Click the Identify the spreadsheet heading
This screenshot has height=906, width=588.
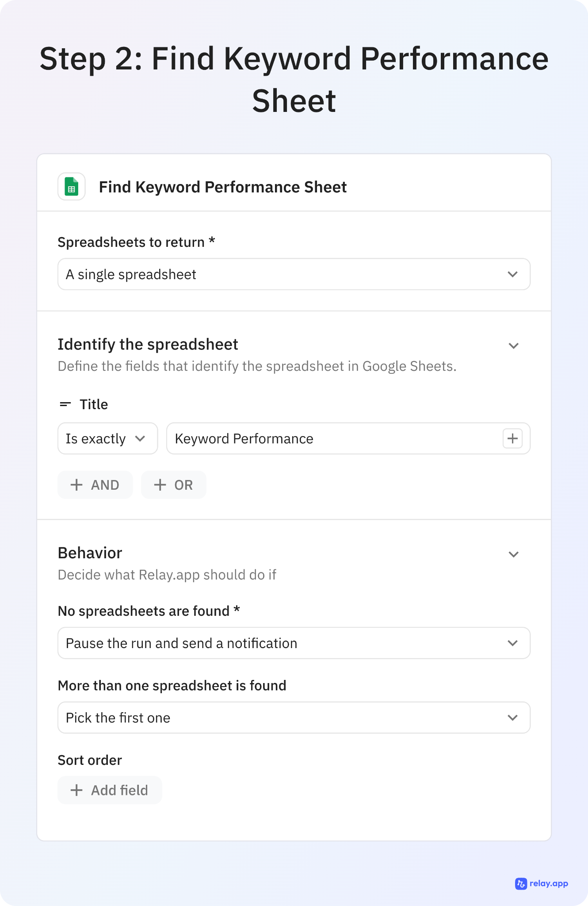pyautogui.click(x=148, y=345)
